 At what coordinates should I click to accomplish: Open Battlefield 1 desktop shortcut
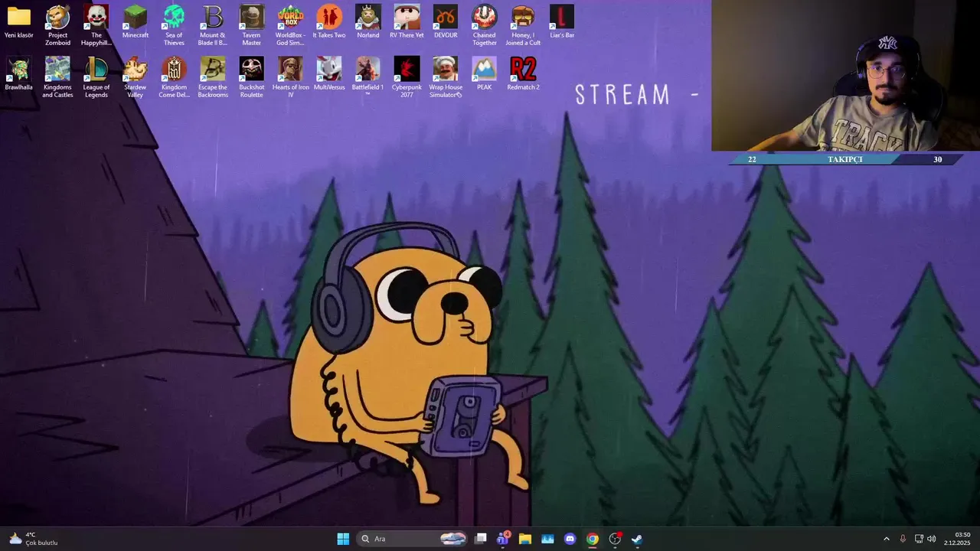tap(368, 77)
